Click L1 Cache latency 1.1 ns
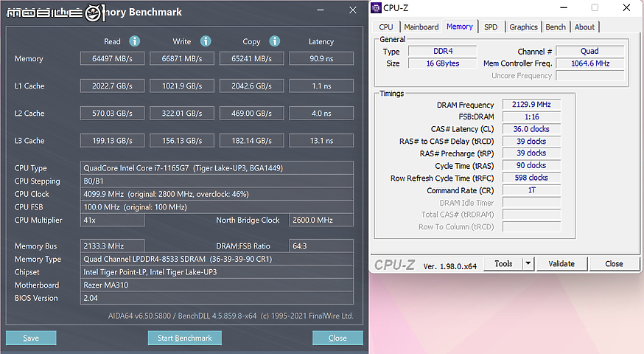The width and height of the screenshot is (644, 354). (321, 86)
